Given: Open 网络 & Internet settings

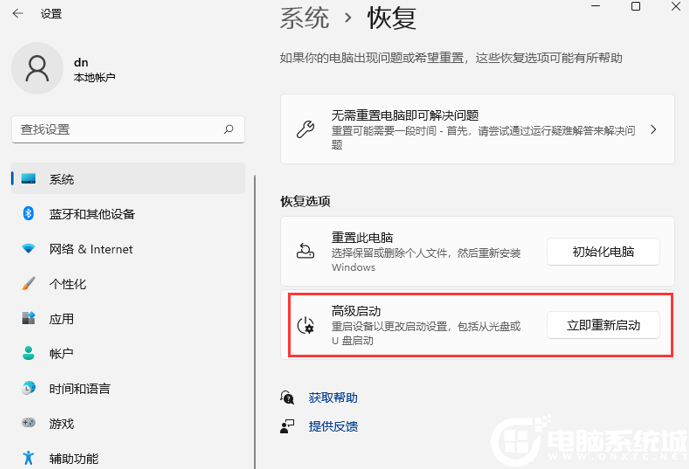Looking at the screenshot, I should click(x=128, y=249).
